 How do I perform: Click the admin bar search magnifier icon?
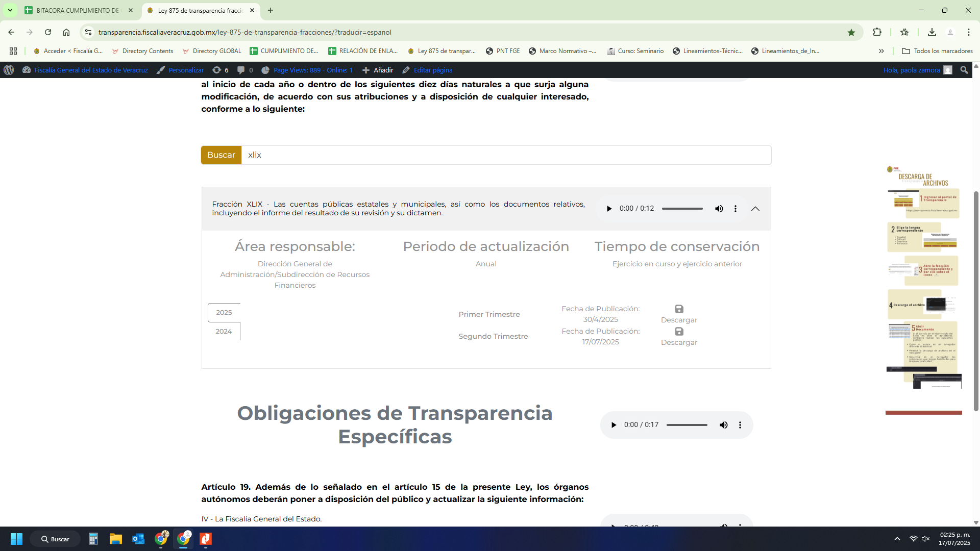coord(964,70)
